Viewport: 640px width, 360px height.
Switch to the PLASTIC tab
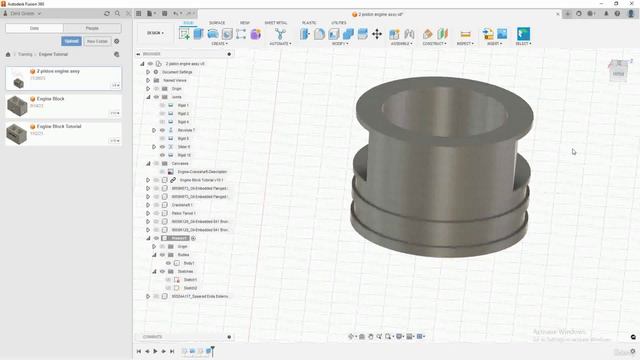pos(309,23)
